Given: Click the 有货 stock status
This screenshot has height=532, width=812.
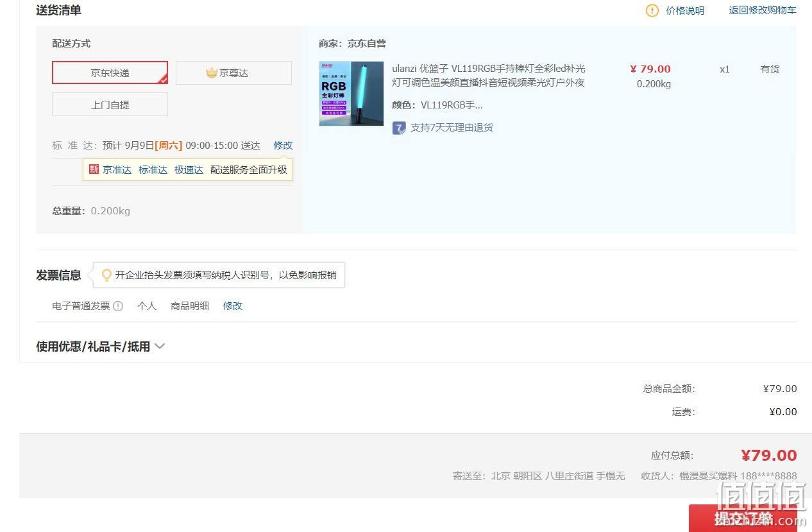Looking at the screenshot, I should click(770, 69).
